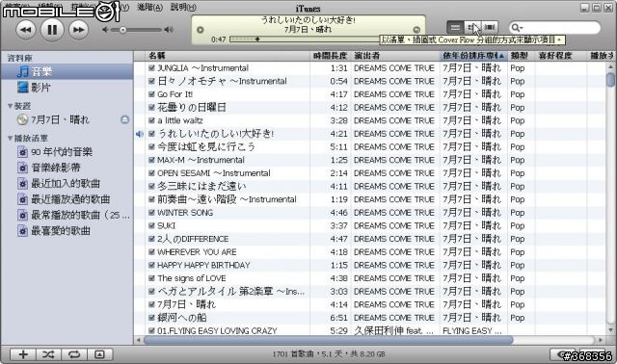Switch to Cover Flow view
The width and height of the screenshot is (617, 364).
pyautogui.click(x=490, y=27)
